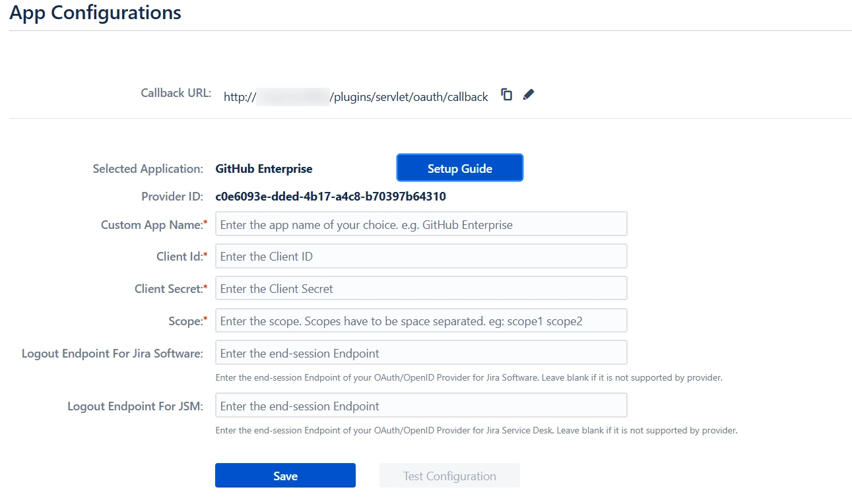The width and height of the screenshot is (852, 504).
Task: Click Logout Endpoint For JSM label
Action: coord(135,406)
